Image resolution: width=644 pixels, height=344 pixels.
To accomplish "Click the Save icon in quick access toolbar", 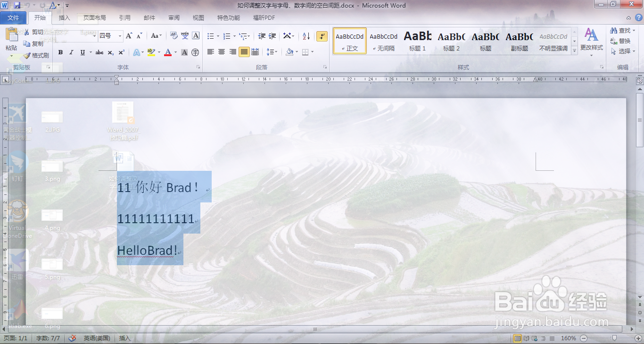I will coord(17,5).
